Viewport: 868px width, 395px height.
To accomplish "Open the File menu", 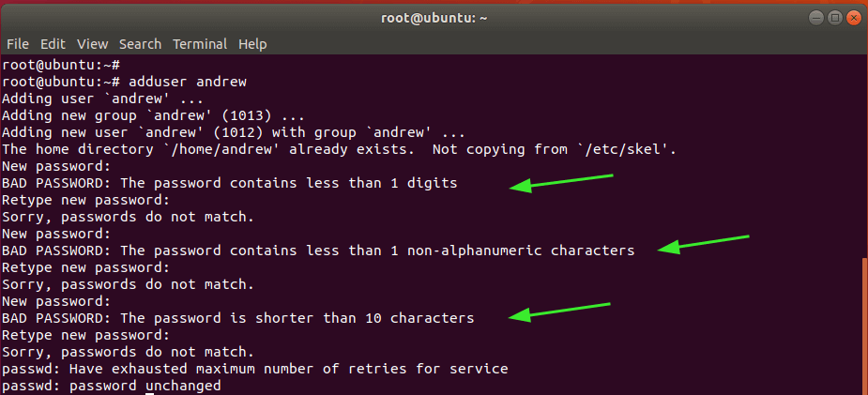I will (x=18, y=44).
